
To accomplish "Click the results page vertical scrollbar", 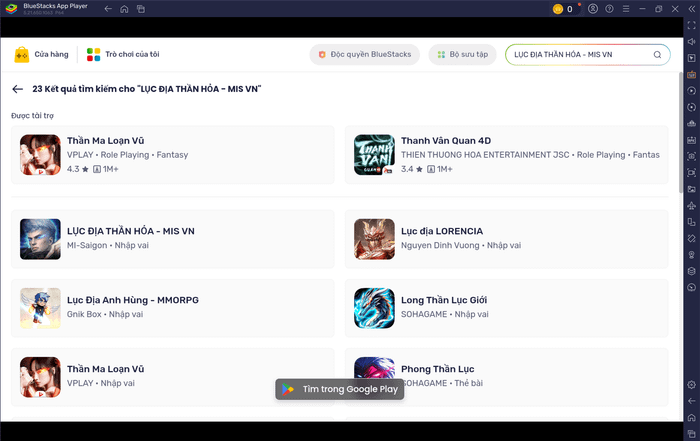I will click(680, 133).
